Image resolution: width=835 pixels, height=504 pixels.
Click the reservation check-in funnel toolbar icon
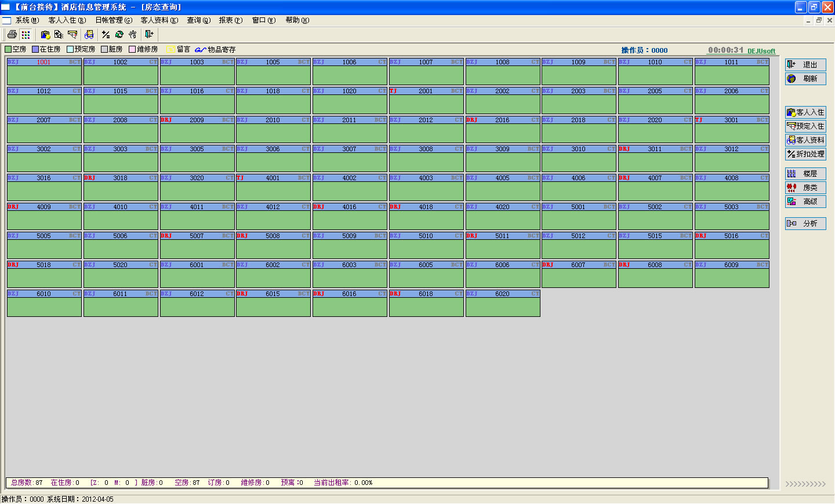click(72, 35)
